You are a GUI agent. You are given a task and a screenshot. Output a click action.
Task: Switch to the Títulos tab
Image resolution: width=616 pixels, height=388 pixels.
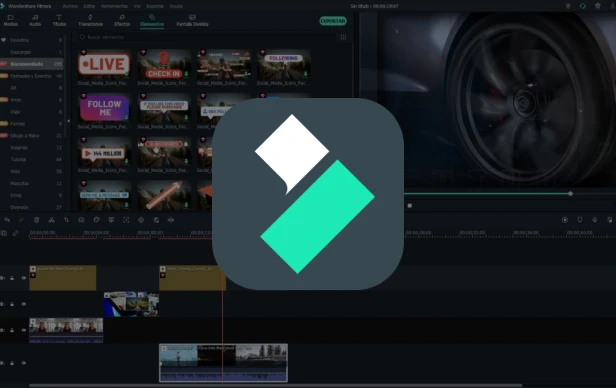click(x=59, y=20)
